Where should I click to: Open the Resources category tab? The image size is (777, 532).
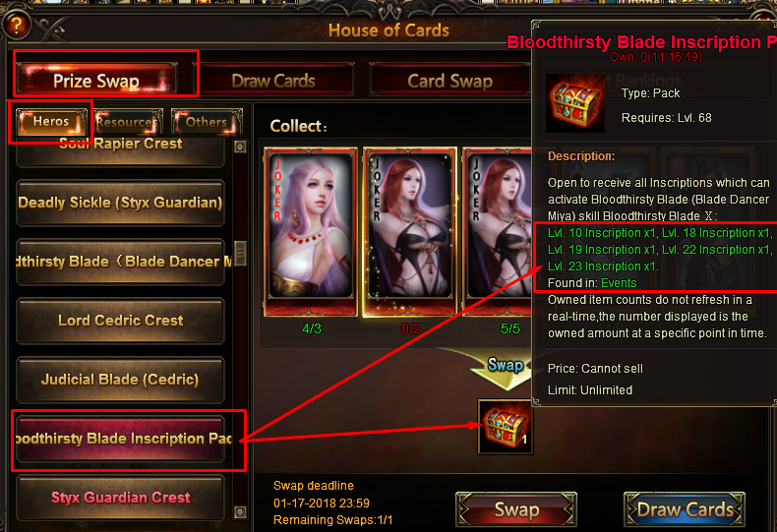pyautogui.click(x=127, y=121)
